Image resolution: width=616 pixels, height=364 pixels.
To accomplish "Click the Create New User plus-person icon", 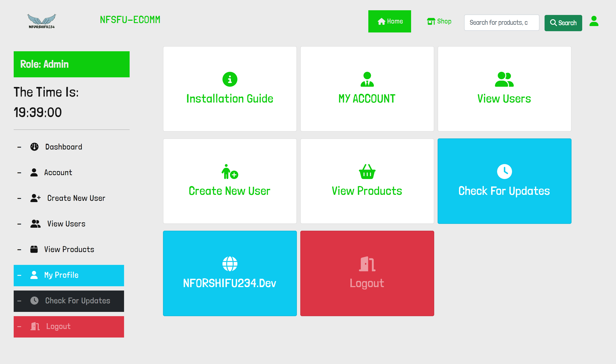I will [x=230, y=172].
